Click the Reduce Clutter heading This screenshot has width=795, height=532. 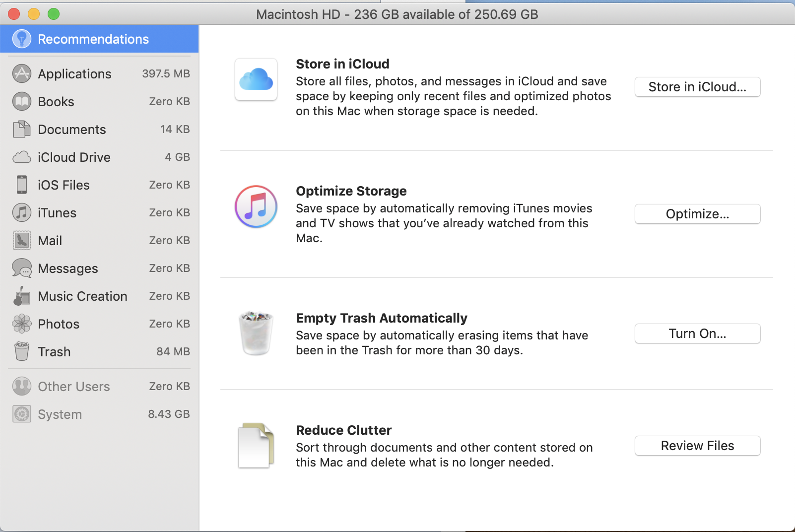(x=344, y=430)
